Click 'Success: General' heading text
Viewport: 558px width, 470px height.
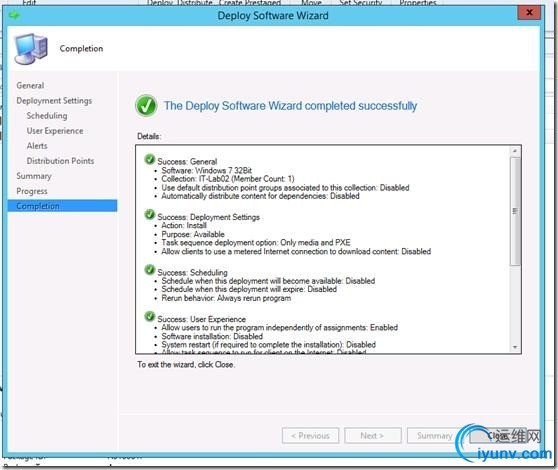coord(187,161)
